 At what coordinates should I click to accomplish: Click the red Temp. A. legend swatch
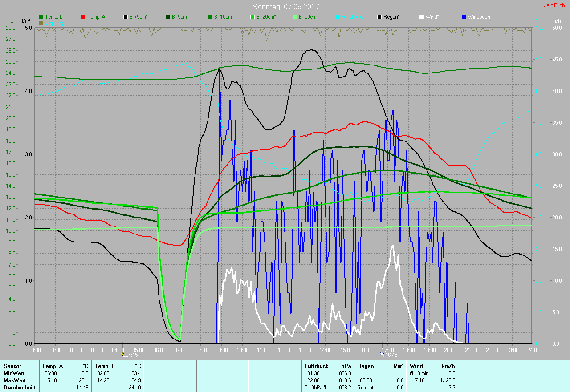[83, 17]
